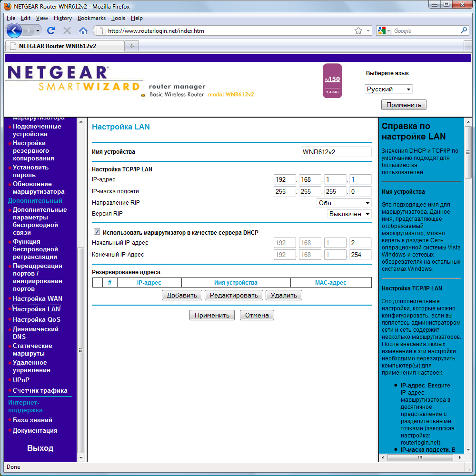
Task: Toggle the DHCP server checkbox
Action: 97,232
